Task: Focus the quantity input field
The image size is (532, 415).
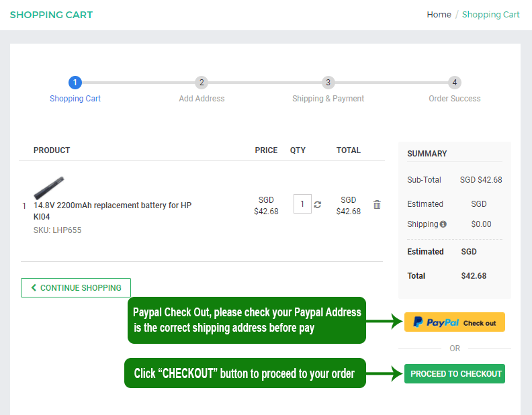Action: pos(302,204)
